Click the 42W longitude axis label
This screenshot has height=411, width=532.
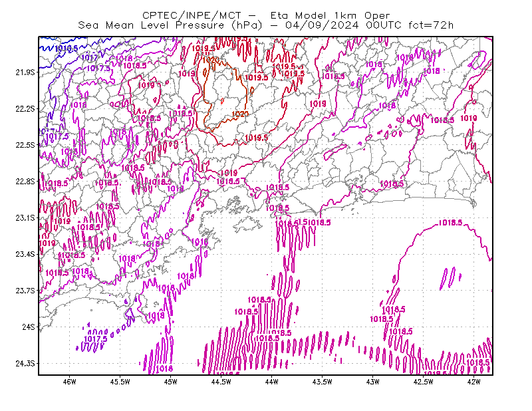click(x=473, y=382)
